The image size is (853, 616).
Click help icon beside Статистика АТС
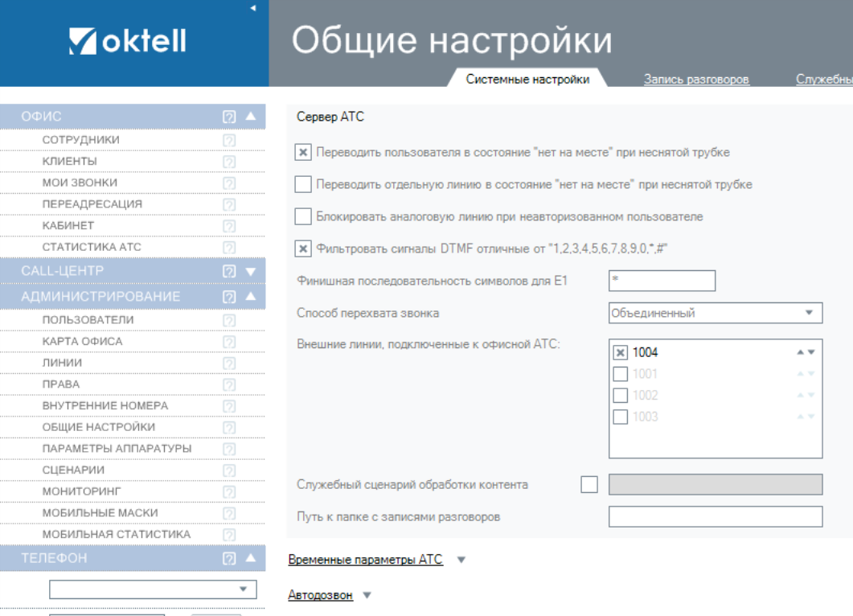(x=229, y=248)
